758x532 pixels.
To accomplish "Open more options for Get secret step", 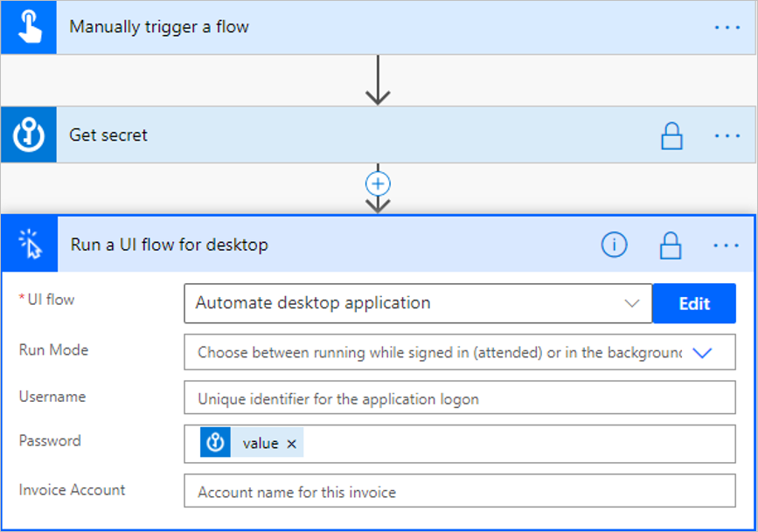I will (727, 135).
